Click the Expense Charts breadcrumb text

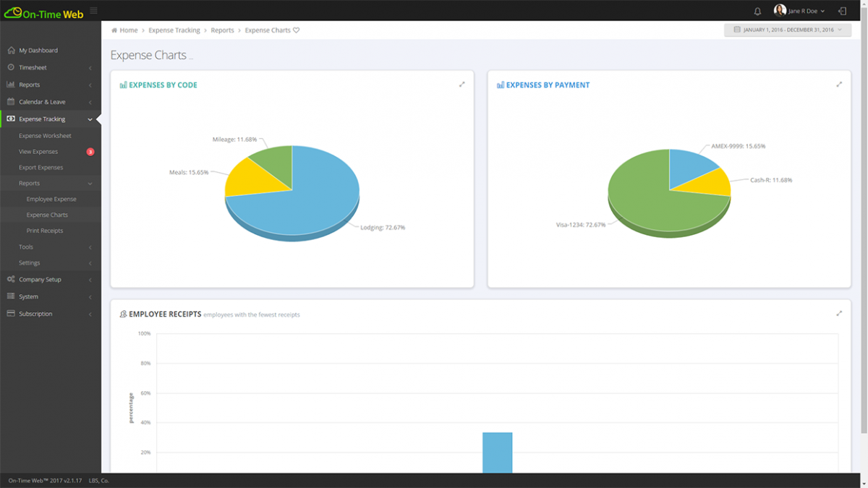click(x=268, y=30)
